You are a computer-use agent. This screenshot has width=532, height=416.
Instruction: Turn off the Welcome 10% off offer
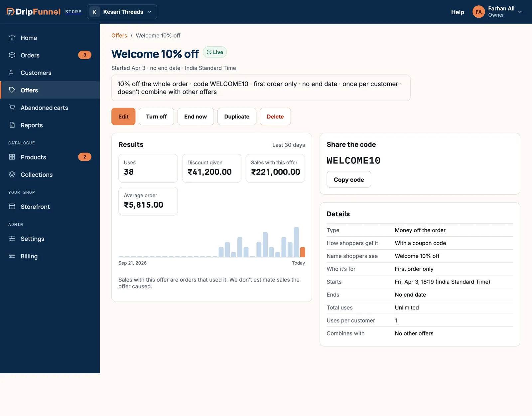pos(156,116)
